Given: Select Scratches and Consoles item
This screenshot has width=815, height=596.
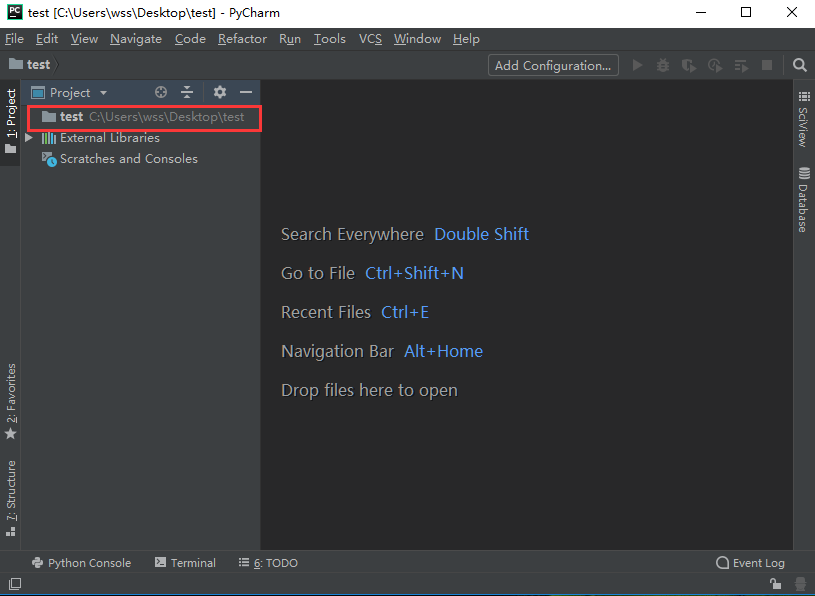Looking at the screenshot, I should point(129,159).
